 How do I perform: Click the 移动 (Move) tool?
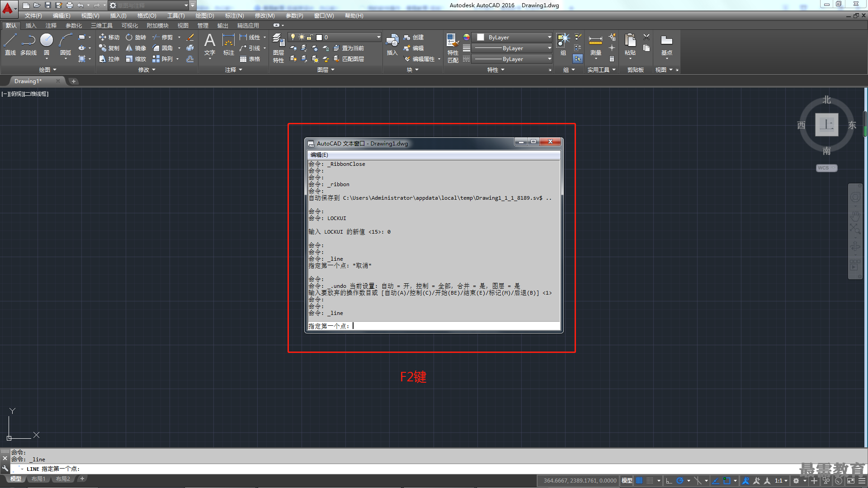coord(109,38)
